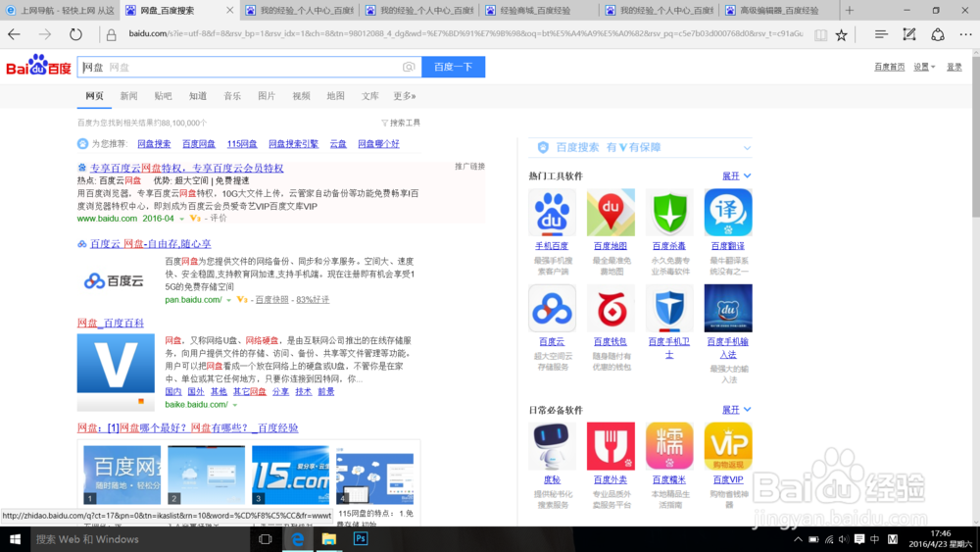Expand the 热门工具软件 section with 展开
The width and height of the screenshot is (980, 552).
(x=737, y=176)
